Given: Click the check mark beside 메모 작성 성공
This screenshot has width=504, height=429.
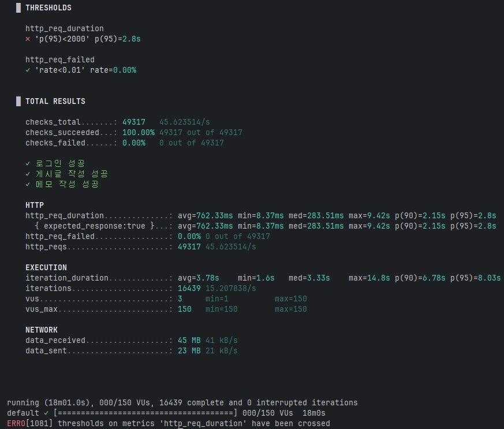Looking at the screenshot, I should pos(28,184).
